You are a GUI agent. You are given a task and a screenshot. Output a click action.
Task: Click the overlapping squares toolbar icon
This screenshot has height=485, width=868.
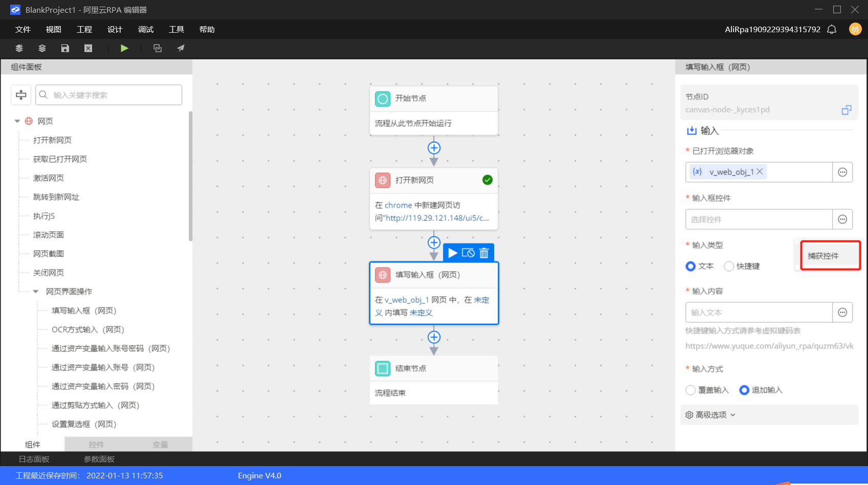[158, 48]
